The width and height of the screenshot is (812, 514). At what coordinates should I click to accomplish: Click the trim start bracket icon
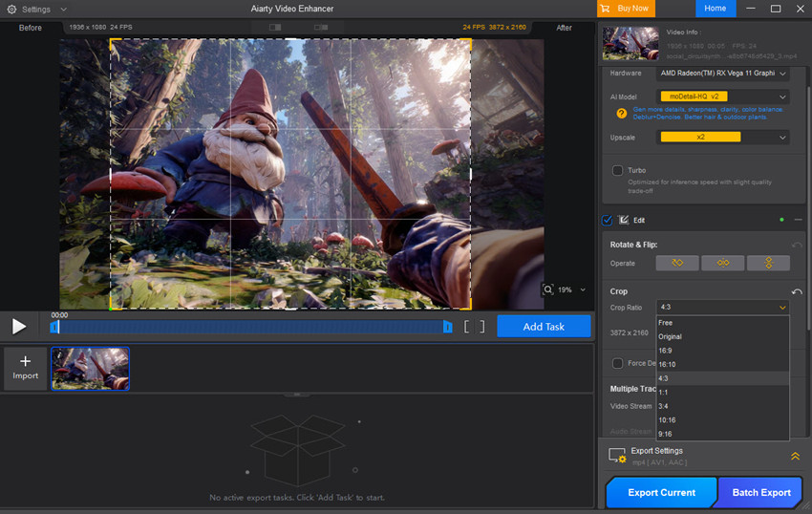pyautogui.click(x=466, y=326)
